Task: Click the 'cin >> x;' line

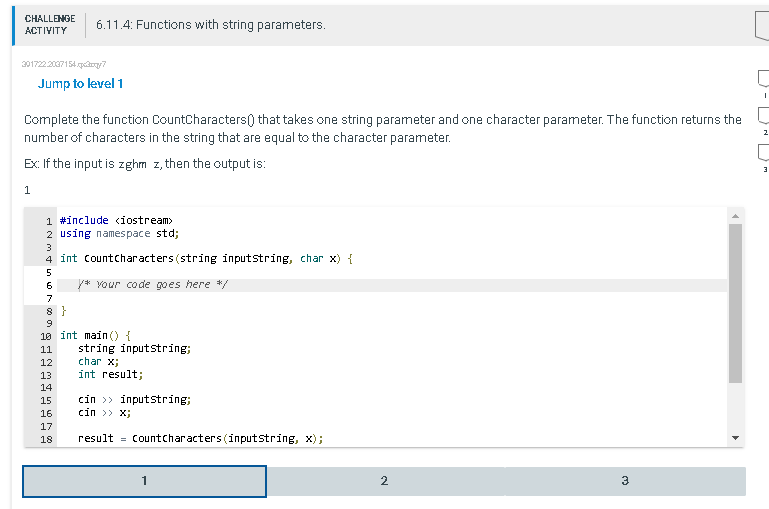Action: pos(104,412)
